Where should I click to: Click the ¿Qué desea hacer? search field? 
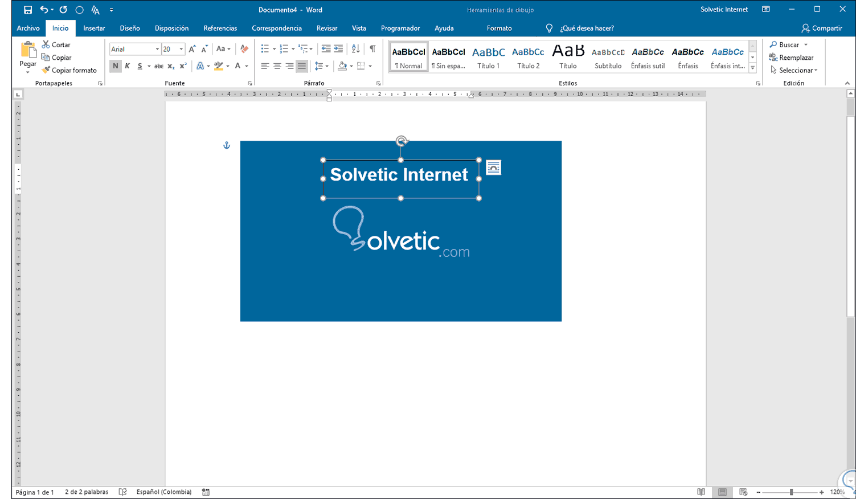pos(587,28)
